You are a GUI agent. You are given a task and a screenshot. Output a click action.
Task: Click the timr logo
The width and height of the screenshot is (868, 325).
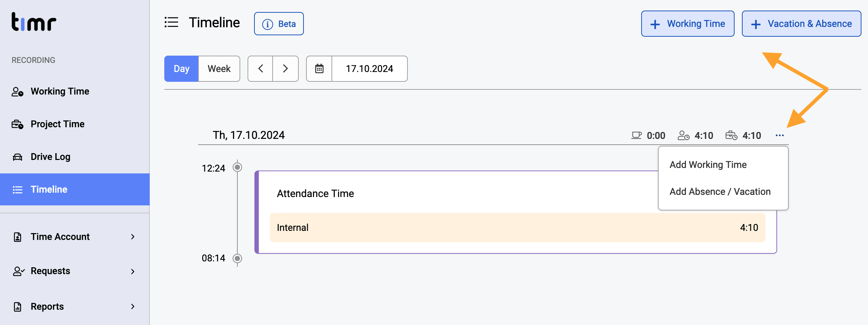[x=34, y=22]
